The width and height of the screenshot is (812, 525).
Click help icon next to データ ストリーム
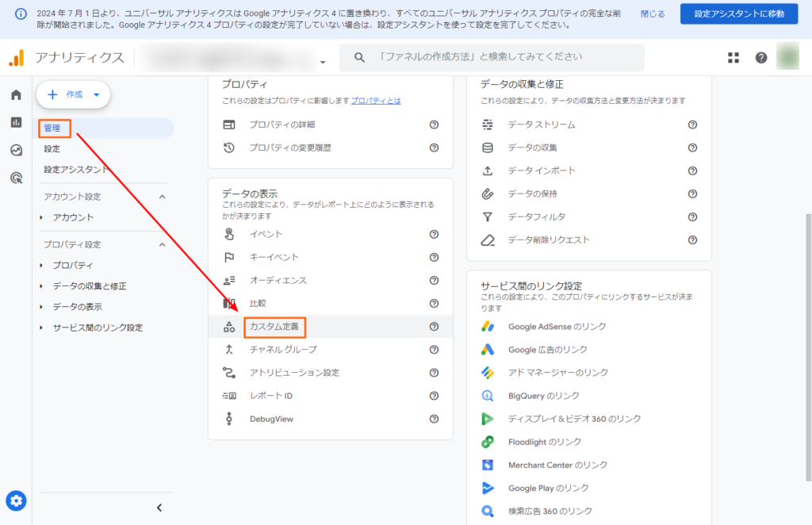click(x=692, y=125)
